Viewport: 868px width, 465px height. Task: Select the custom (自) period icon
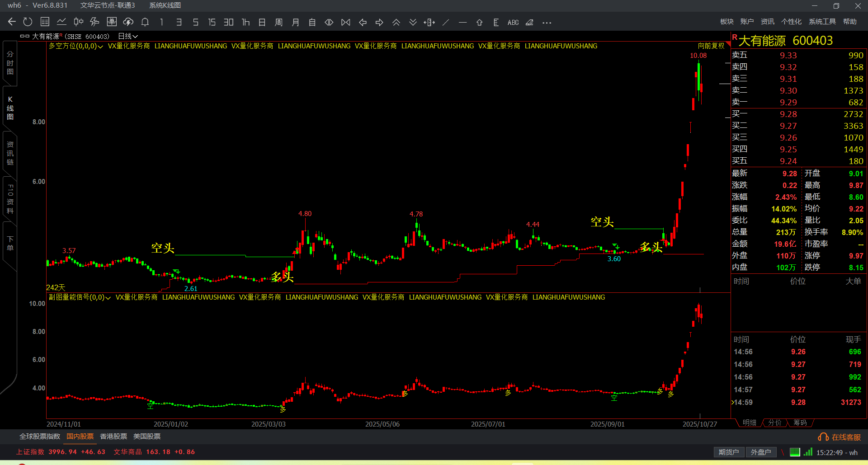click(312, 22)
